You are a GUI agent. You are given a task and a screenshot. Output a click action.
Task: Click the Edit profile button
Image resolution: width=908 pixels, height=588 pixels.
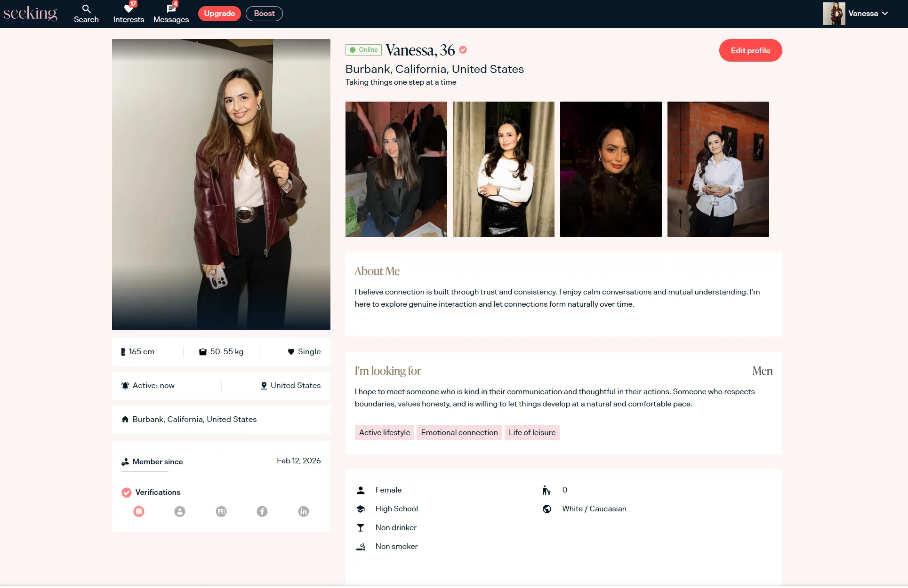(750, 50)
